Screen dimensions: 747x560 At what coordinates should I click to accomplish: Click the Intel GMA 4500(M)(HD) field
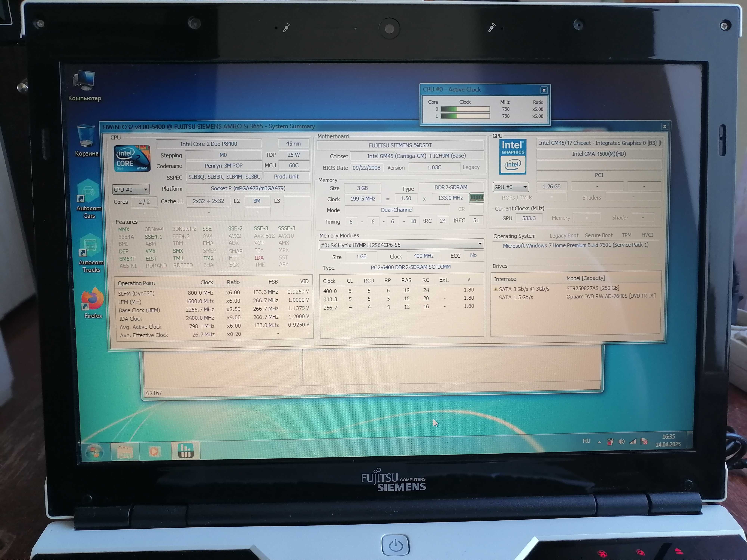coord(599,154)
